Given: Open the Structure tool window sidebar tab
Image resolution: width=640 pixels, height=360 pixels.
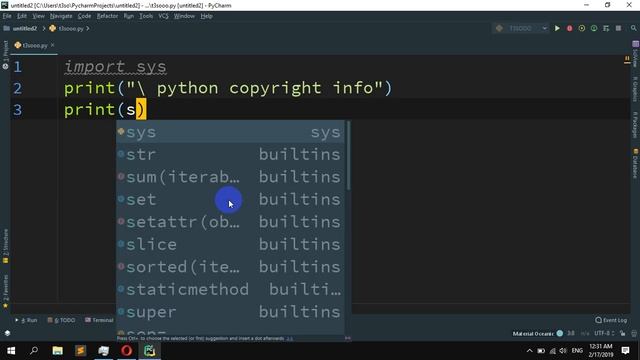Looking at the screenshot, I should pyautogui.click(x=5, y=246).
